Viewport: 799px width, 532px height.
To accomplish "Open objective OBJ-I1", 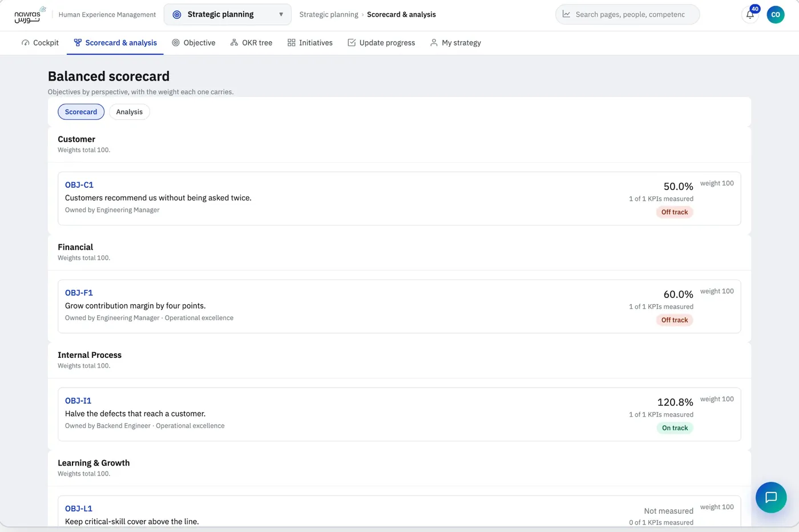I will click(x=78, y=401).
